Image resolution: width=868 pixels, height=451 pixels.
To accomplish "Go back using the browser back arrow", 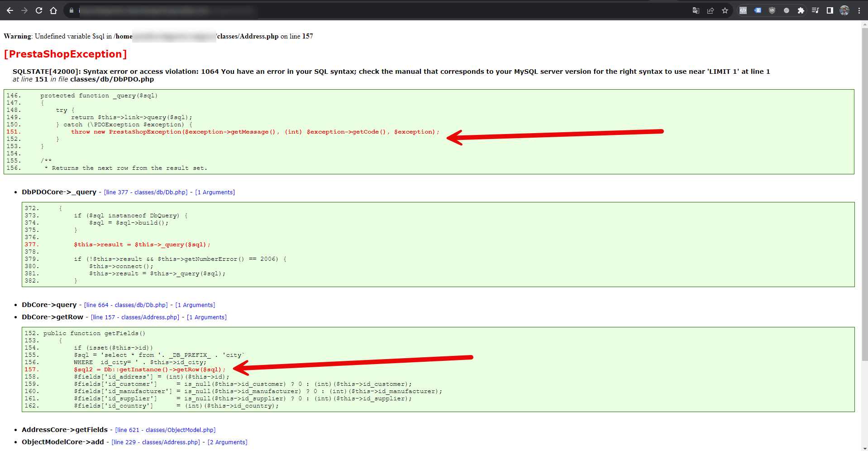I will coord(10,10).
